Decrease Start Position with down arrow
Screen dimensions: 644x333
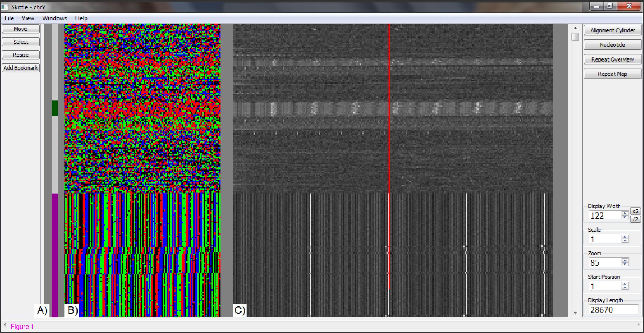[625, 288]
